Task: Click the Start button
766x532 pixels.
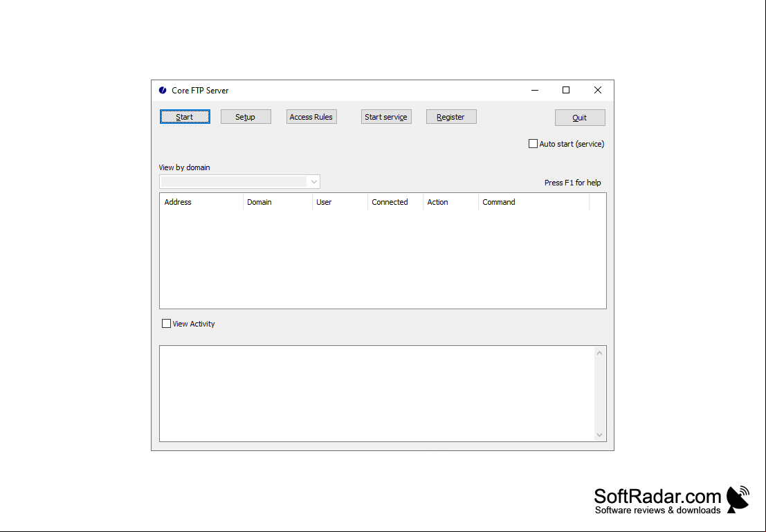Action: pyautogui.click(x=185, y=117)
